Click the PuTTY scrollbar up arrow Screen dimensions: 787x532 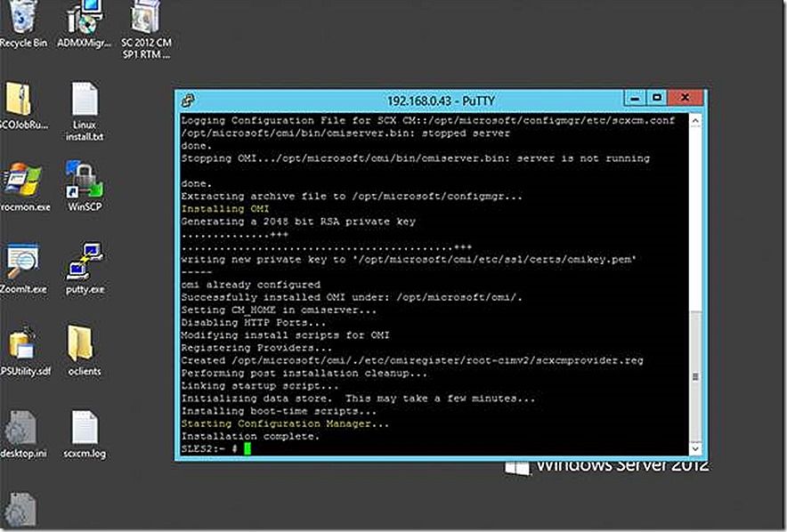(x=695, y=121)
